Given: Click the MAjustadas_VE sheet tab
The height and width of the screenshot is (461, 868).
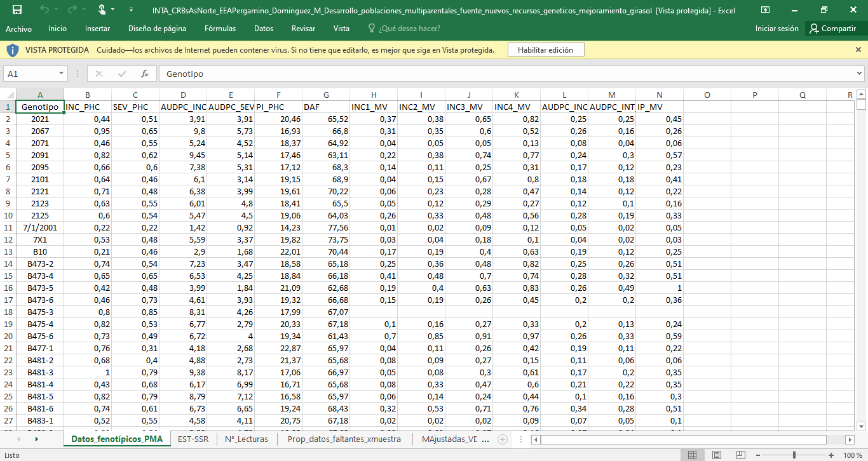Looking at the screenshot, I should pos(449,439).
